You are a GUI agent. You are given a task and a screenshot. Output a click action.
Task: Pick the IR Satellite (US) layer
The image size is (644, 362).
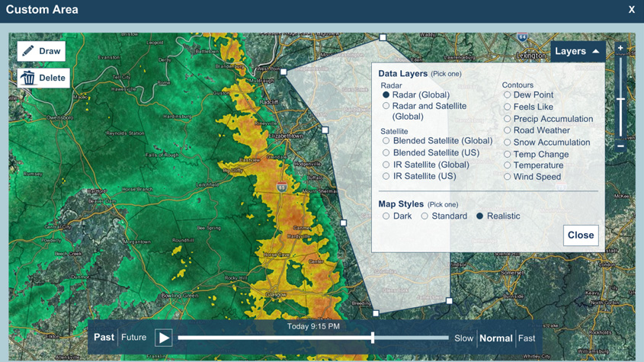tap(386, 176)
